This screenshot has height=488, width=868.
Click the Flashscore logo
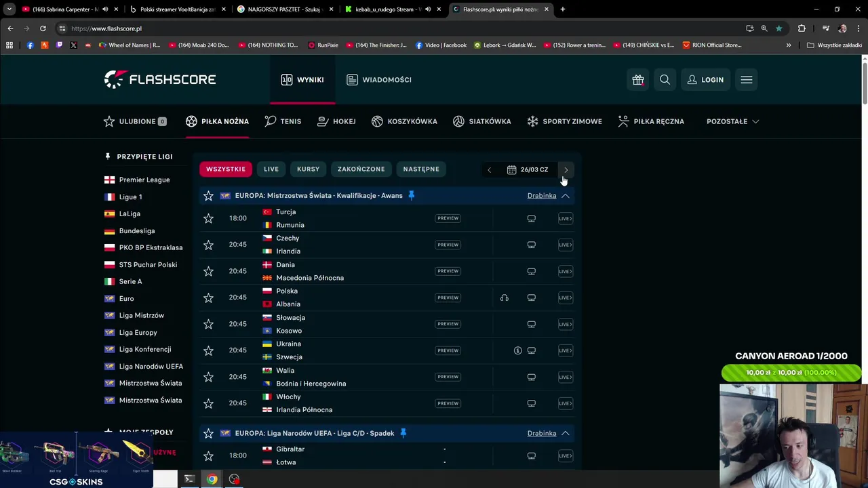160,79
